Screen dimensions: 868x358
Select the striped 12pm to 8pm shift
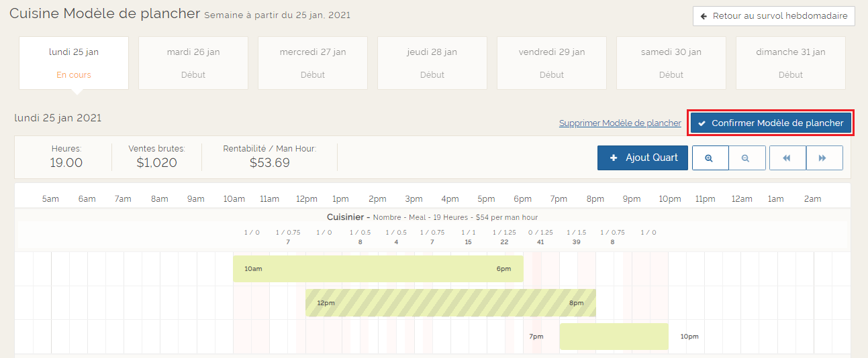450,303
